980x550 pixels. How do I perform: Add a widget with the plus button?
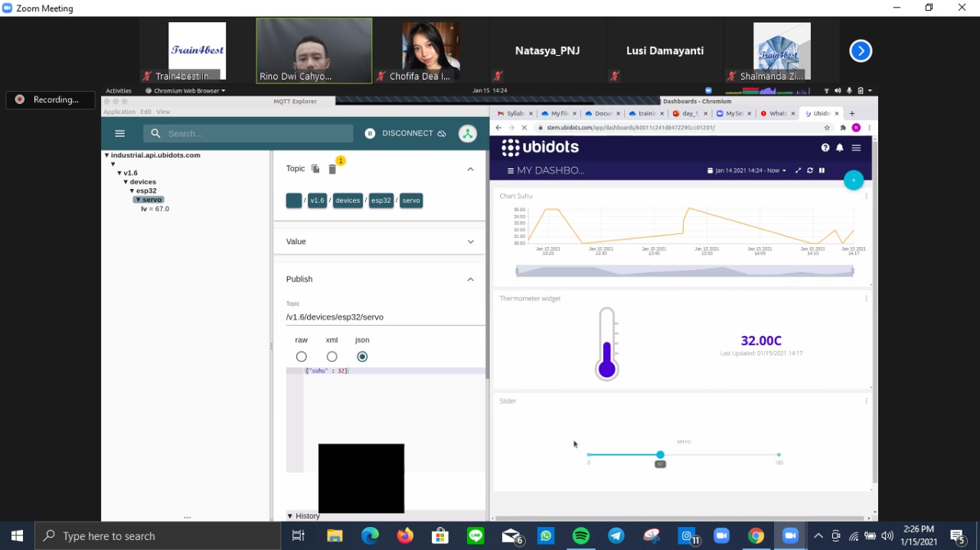tap(853, 180)
